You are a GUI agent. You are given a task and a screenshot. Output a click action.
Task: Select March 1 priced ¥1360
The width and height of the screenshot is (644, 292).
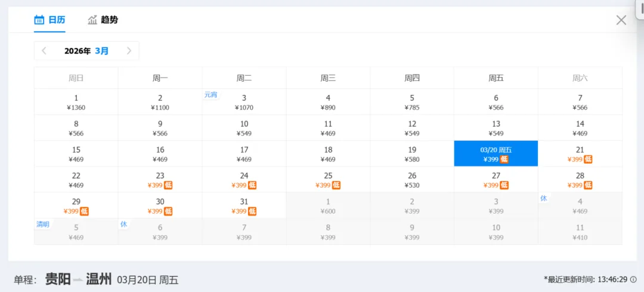[x=76, y=102]
